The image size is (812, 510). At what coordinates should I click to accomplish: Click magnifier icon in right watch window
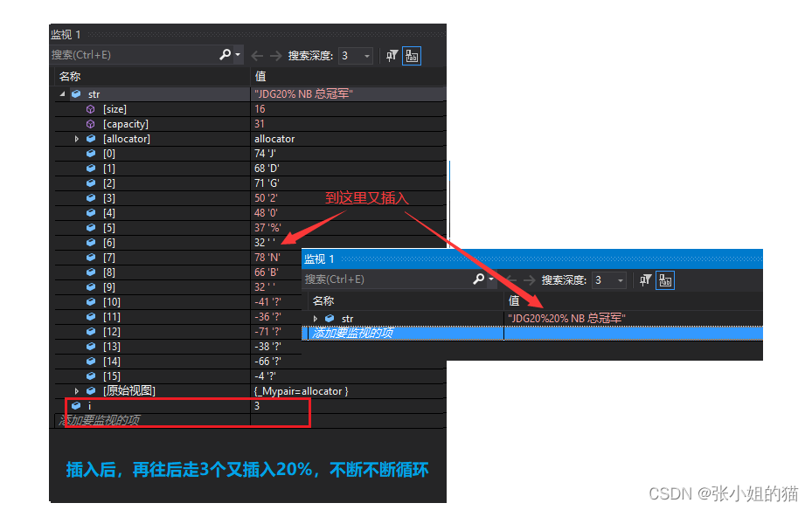(x=479, y=279)
